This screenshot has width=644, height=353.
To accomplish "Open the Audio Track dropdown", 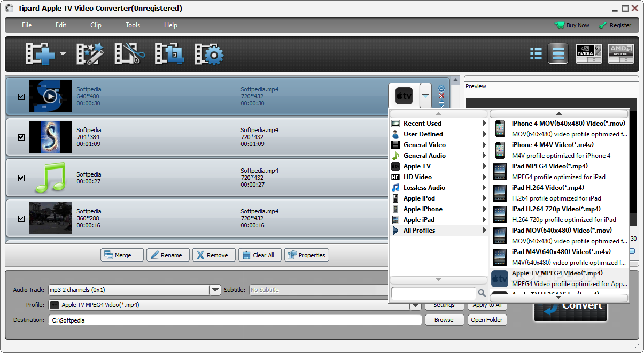I will [215, 290].
